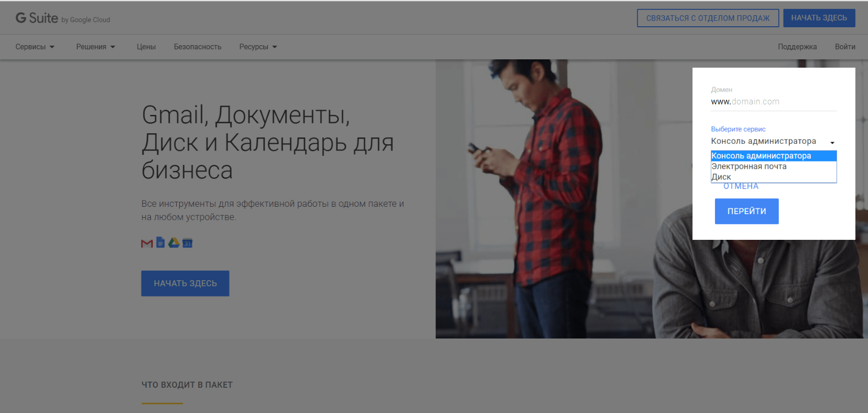This screenshot has height=413, width=868.
Task: Click the hero Начать здесь button
Action: [x=185, y=283]
